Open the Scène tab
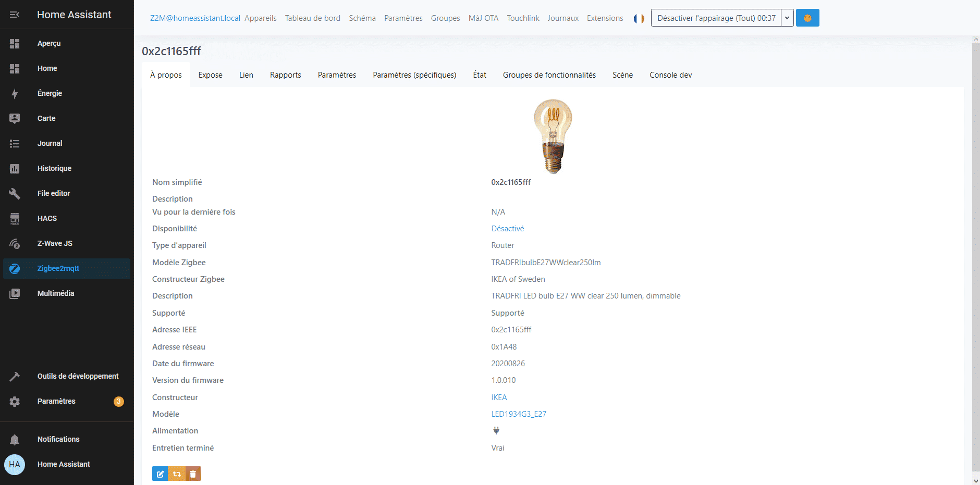 click(622, 75)
